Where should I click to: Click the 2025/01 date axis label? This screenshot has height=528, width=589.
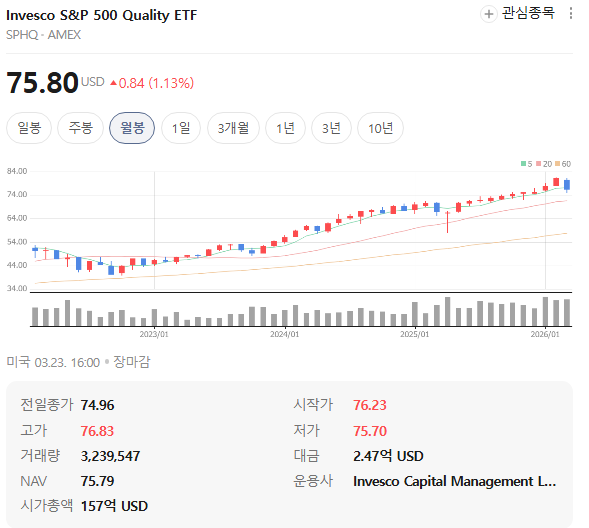[x=414, y=334]
